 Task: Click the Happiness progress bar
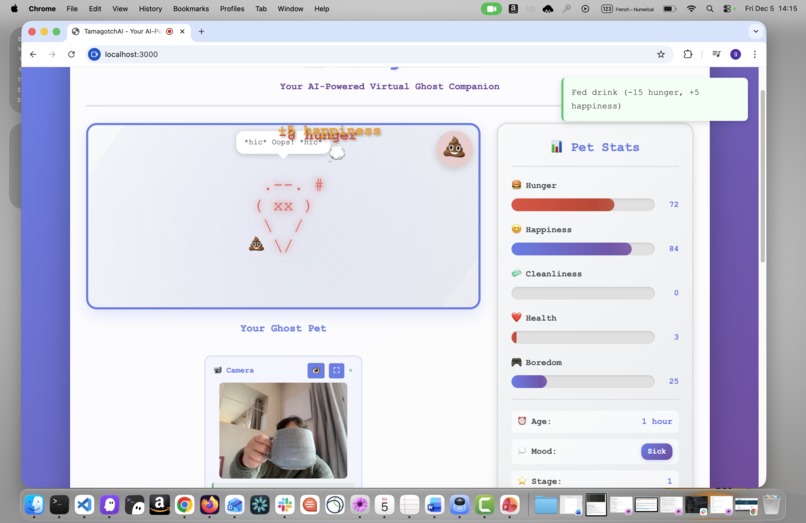tap(582, 249)
